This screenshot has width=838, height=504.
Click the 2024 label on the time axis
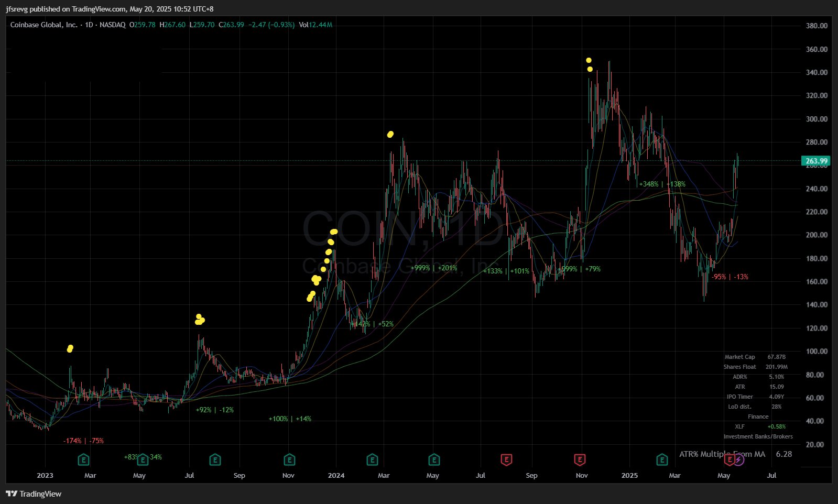point(336,476)
